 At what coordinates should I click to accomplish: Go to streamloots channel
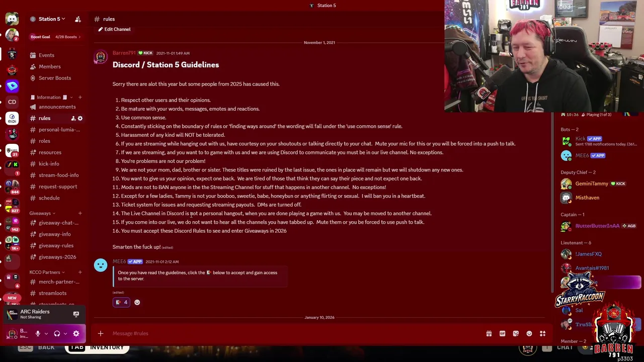pos(52,293)
